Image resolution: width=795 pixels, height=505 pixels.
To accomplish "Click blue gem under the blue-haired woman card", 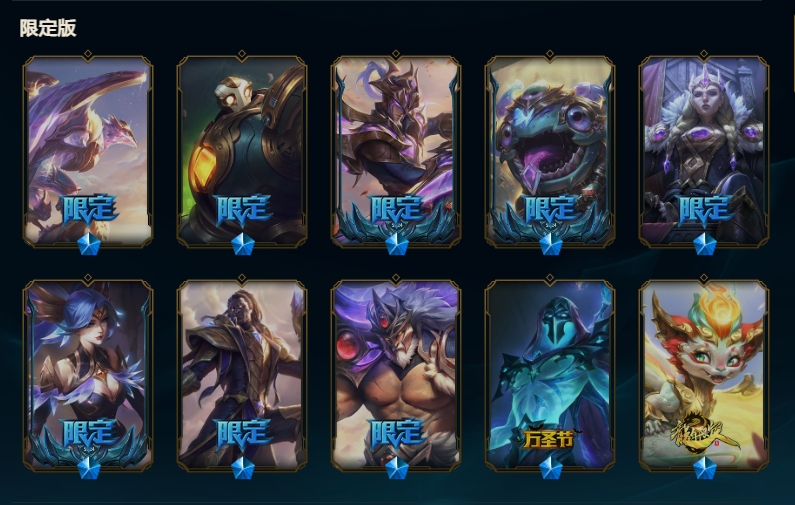I will click(89, 468).
